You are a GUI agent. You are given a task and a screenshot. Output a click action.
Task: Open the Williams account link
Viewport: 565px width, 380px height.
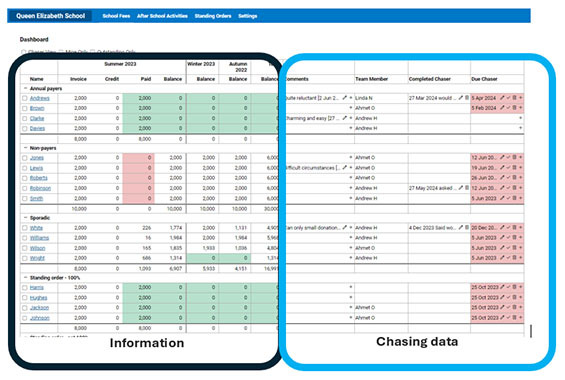click(x=39, y=238)
